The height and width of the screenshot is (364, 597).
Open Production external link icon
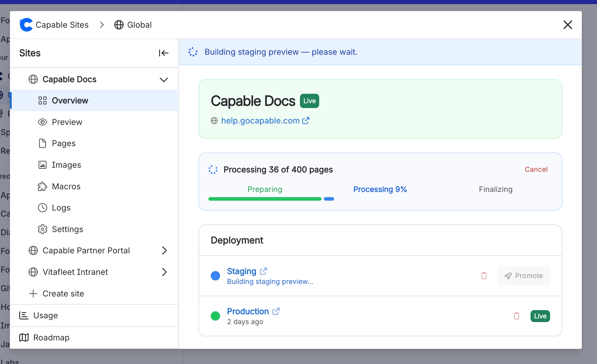tap(276, 311)
